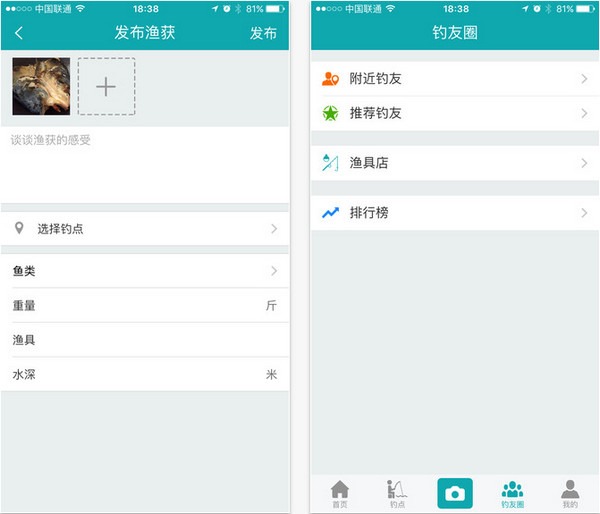Viewport: 600px width, 514px height.
Task: Switch to the 首页 home tab
Action: [340, 494]
